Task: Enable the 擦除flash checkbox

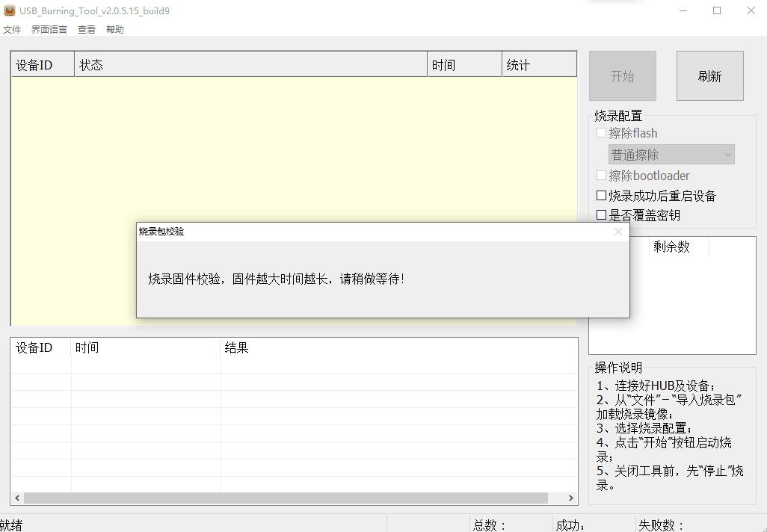Action: 602,132
